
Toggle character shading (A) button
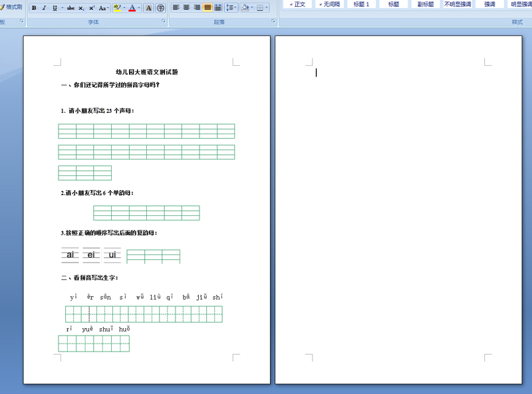[x=148, y=8]
